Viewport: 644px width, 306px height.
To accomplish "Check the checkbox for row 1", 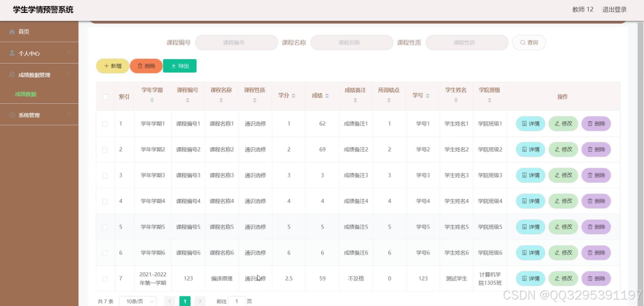I will tap(105, 124).
